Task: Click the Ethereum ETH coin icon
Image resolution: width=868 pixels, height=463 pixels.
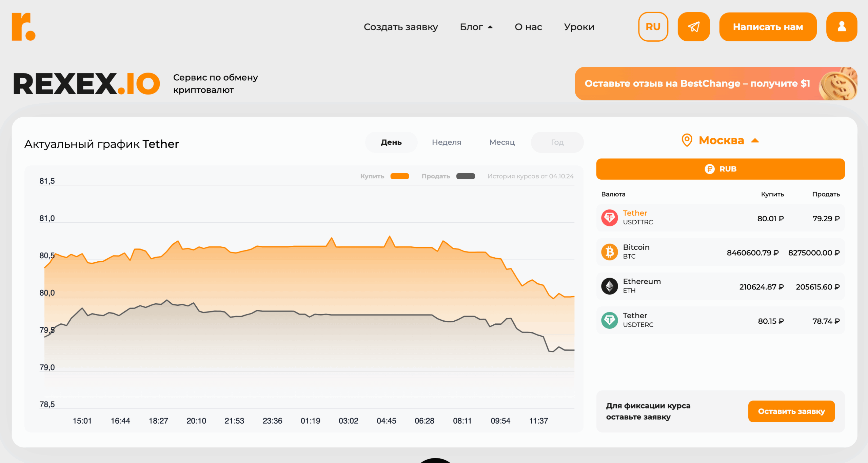Action: 609,286
